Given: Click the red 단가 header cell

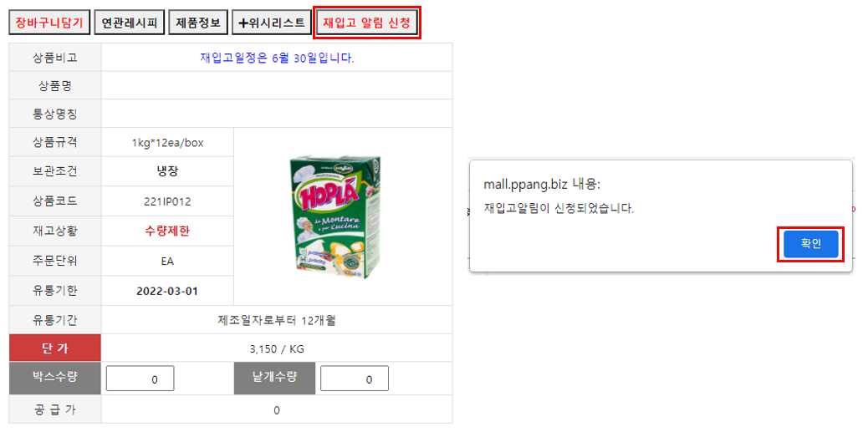Looking at the screenshot, I should coord(55,348).
